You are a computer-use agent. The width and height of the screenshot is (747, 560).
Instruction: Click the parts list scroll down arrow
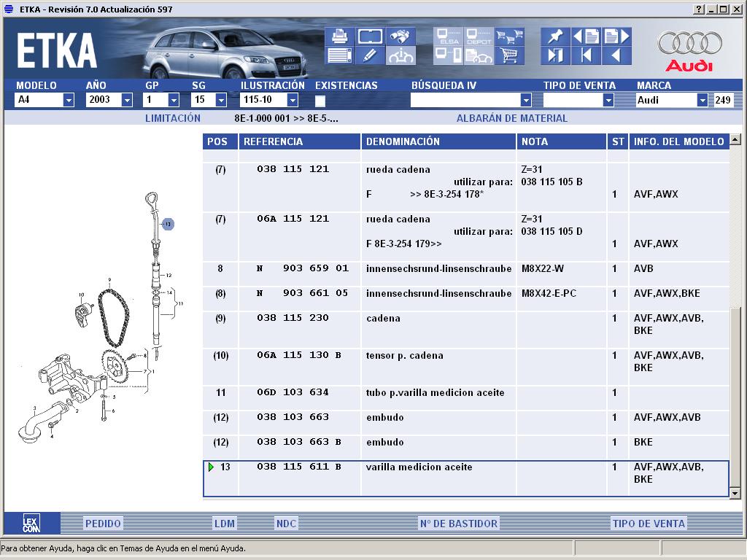735,494
